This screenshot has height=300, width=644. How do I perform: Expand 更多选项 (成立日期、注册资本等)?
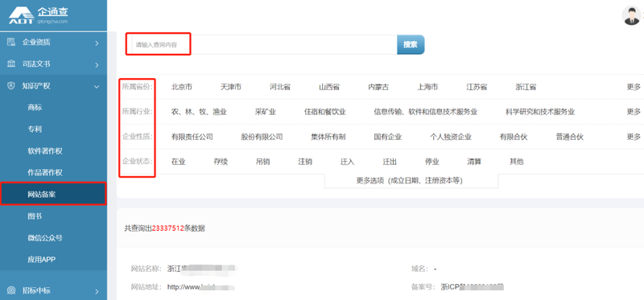tap(411, 181)
